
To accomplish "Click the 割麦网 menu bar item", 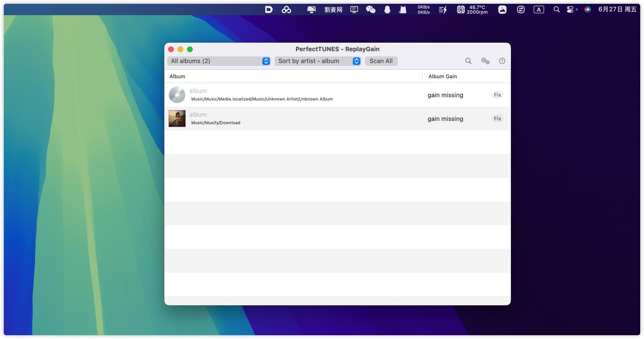I will pos(333,9).
